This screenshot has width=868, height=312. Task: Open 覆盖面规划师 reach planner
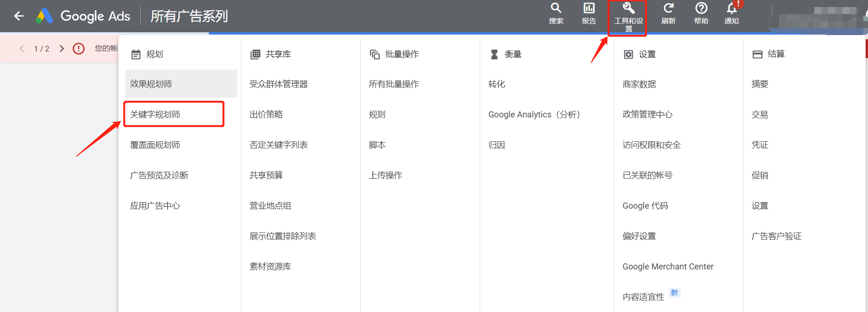[155, 145]
